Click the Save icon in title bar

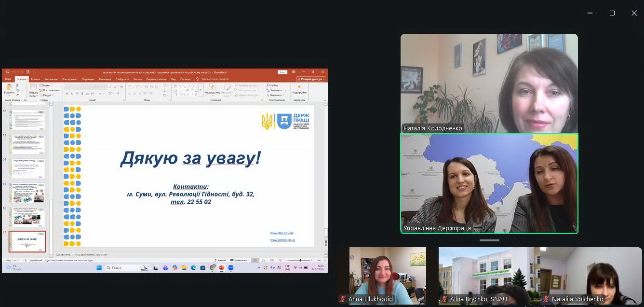[x=8, y=72]
